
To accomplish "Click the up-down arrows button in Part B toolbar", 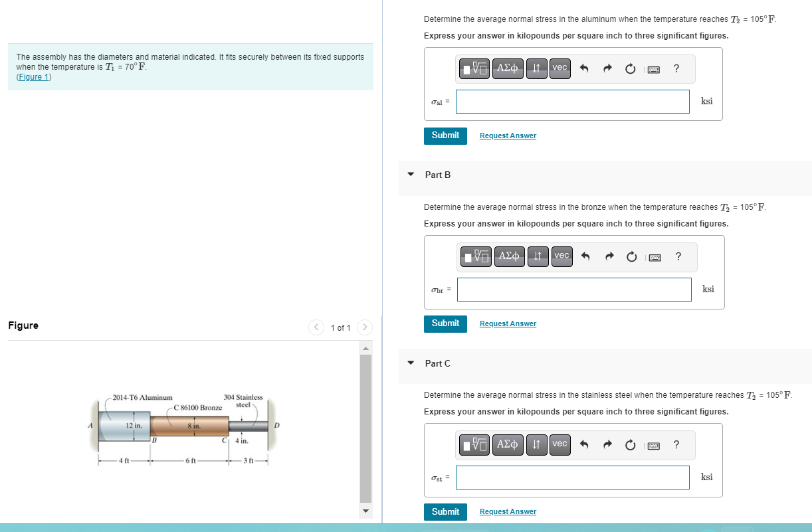I will tap(539, 256).
